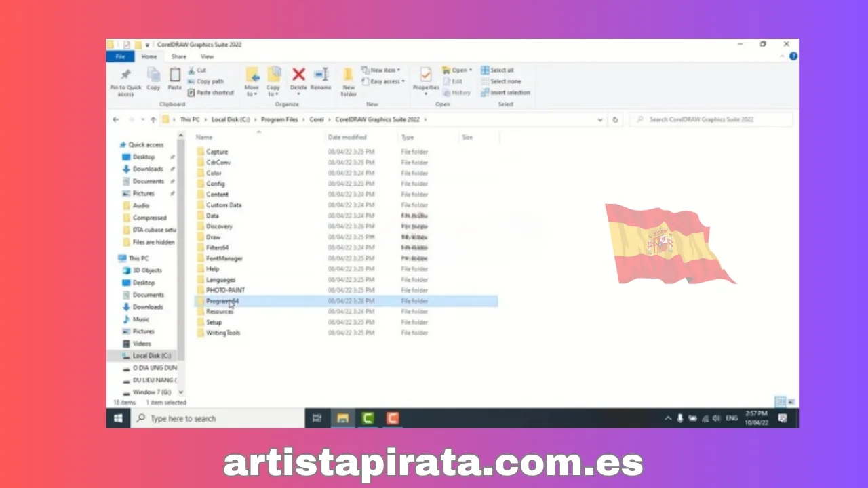
Task: Click the Edit command in Open group
Action: 452,81
